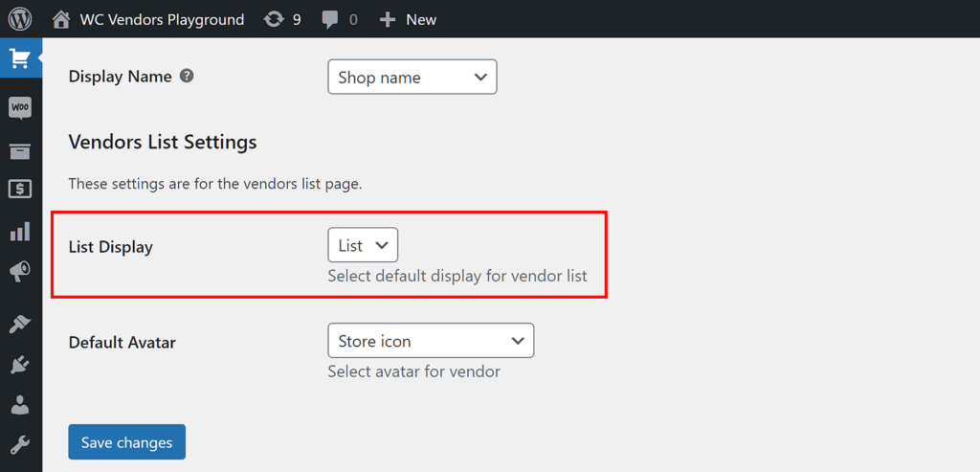This screenshot has height=472, width=980.
Task: Open the WooCommerce sidebar menu icon
Action: pyautogui.click(x=20, y=107)
